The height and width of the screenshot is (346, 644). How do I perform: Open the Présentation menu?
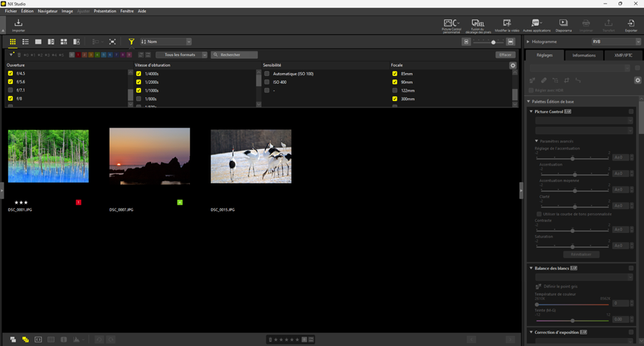(105, 11)
